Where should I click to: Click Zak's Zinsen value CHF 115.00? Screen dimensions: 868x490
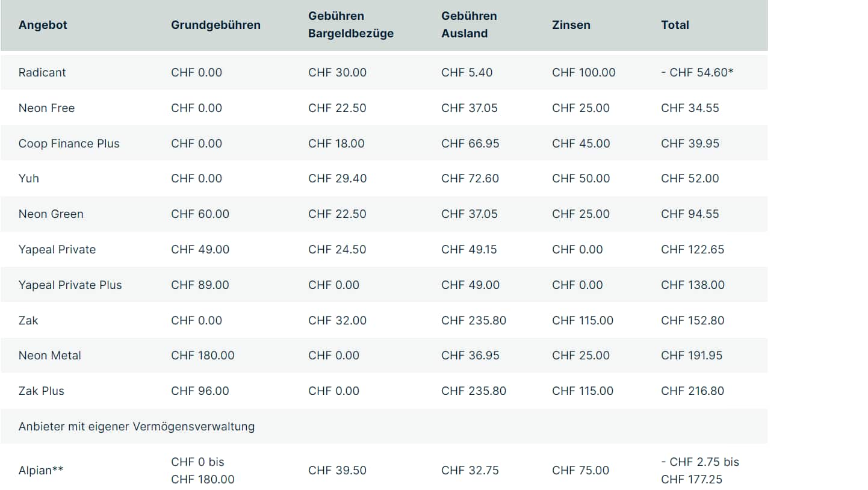tap(582, 320)
